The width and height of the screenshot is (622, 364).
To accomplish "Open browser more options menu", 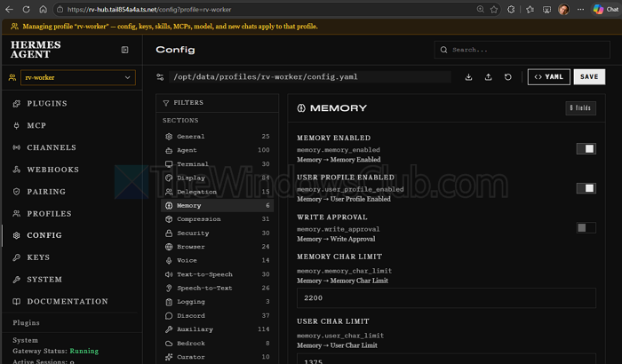I will coord(581,9).
